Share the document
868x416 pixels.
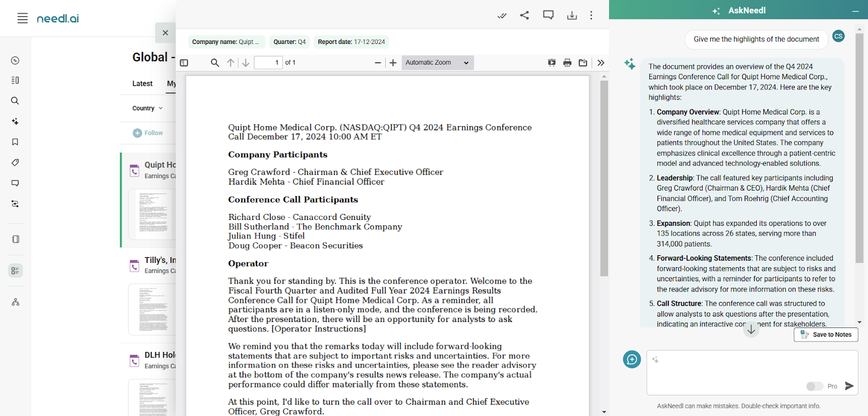click(525, 15)
